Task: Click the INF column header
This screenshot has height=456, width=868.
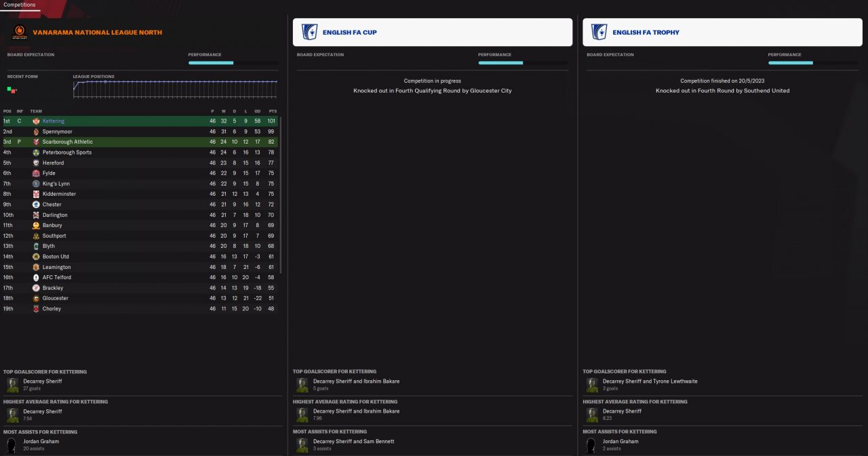Action: pyautogui.click(x=20, y=111)
